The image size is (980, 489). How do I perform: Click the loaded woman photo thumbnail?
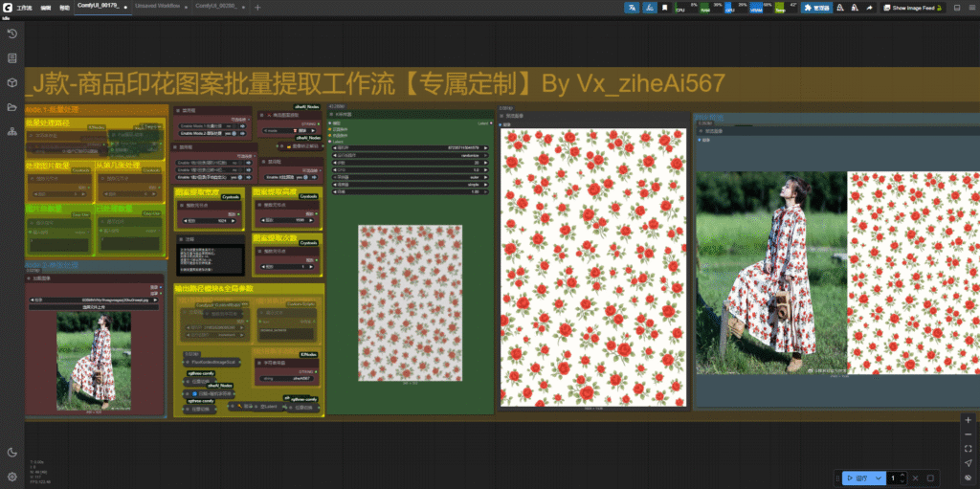(x=94, y=362)
